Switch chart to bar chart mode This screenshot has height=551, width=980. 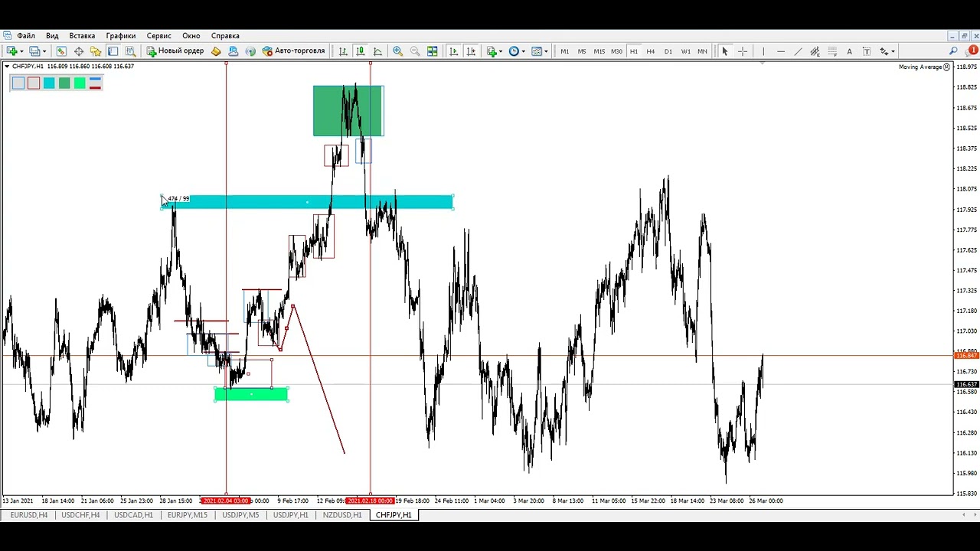[342, 51]
